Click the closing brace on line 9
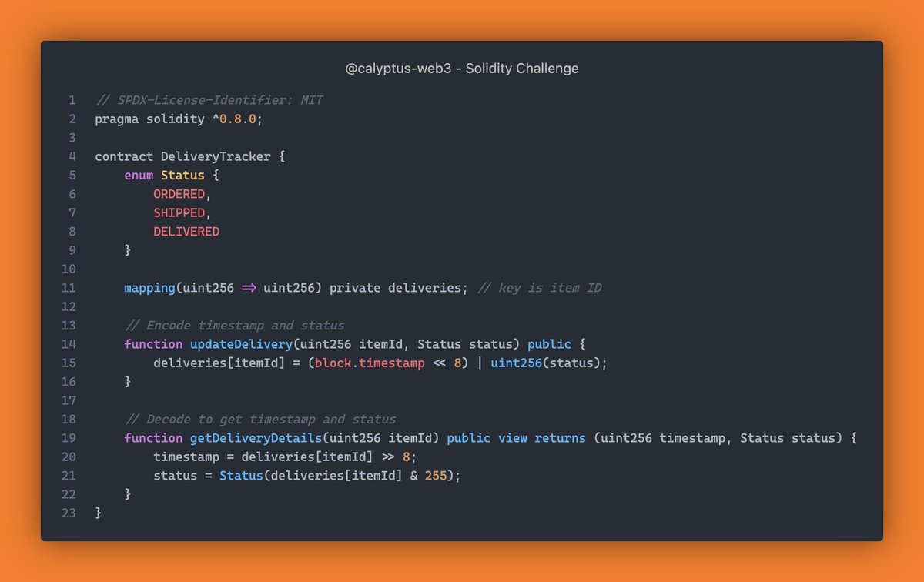 click(x=128, y=250)
